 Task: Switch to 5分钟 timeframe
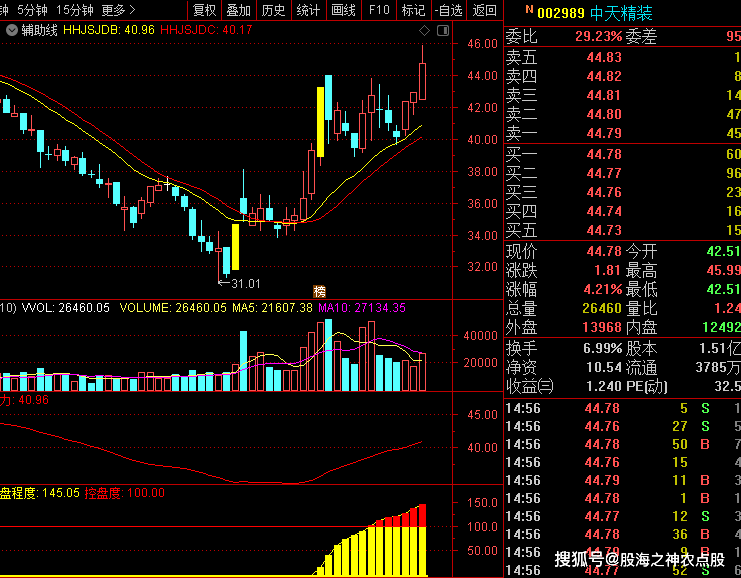click(32, 10)
